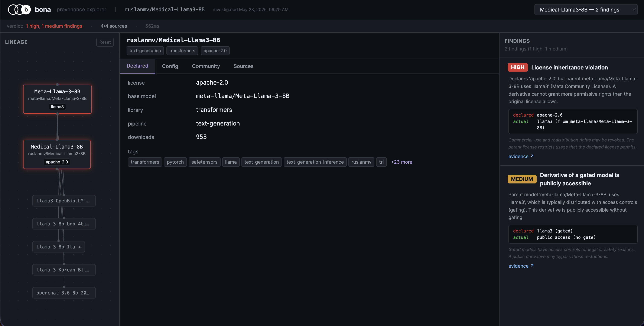The width and height of the screenshot is (644, 326).
Task: Click the 'bona' app name
Action: click(x=43, y=10)
